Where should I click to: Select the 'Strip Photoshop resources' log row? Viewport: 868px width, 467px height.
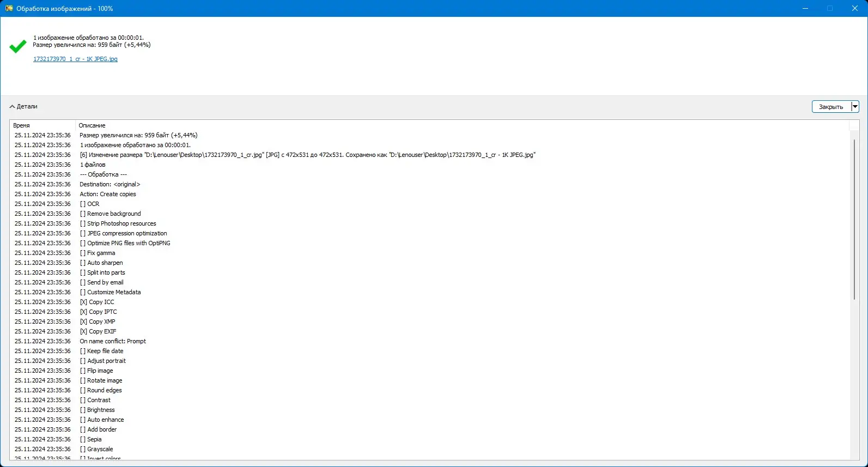[x=430, y=223]
